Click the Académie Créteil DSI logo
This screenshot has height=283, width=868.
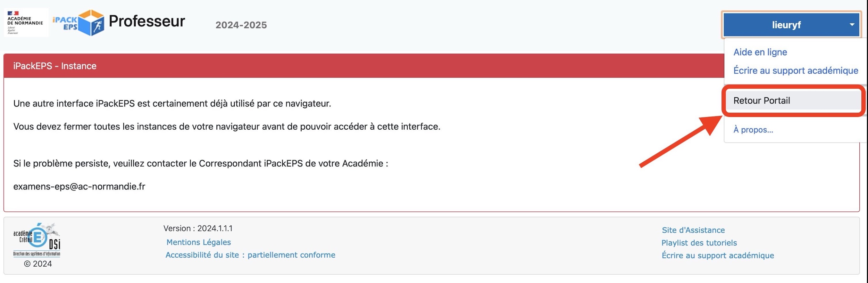37,241
